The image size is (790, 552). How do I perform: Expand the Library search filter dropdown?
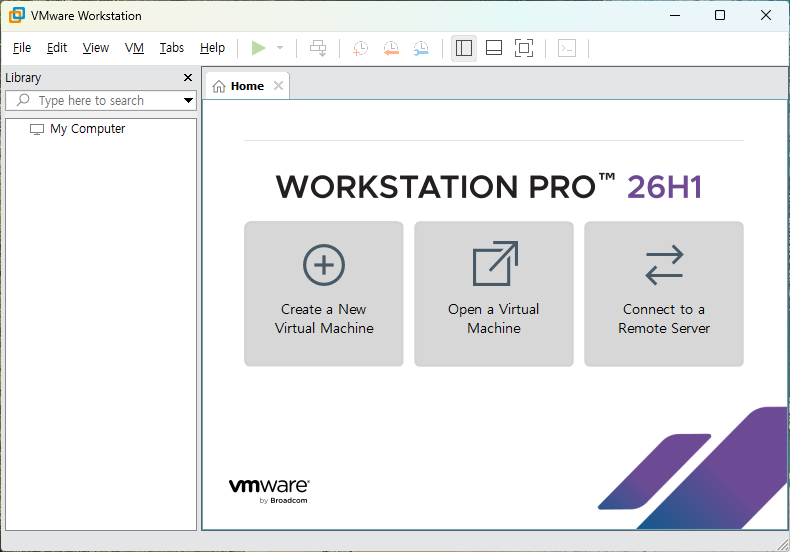pyautogui.click(x=188, y=100)
